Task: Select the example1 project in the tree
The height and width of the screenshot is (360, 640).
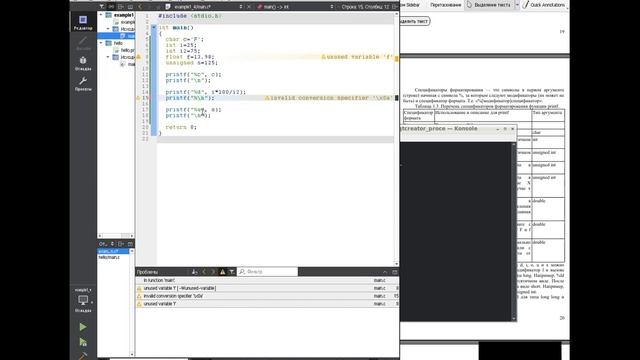Action: point(123,15)
